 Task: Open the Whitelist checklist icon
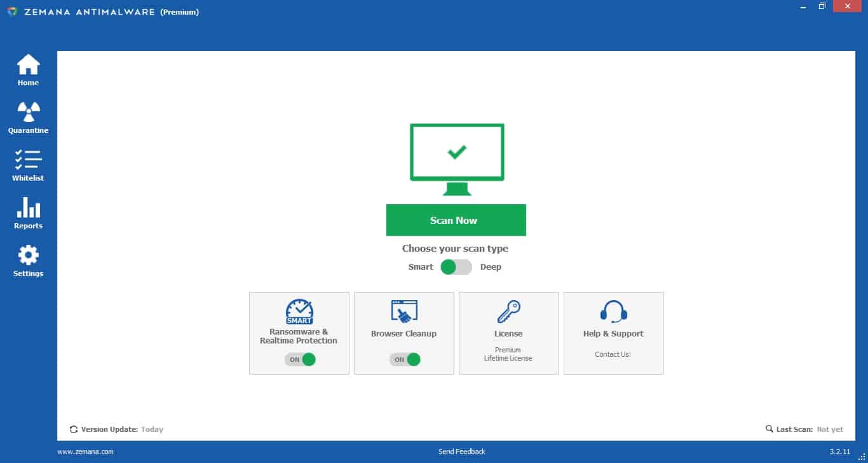28,160
